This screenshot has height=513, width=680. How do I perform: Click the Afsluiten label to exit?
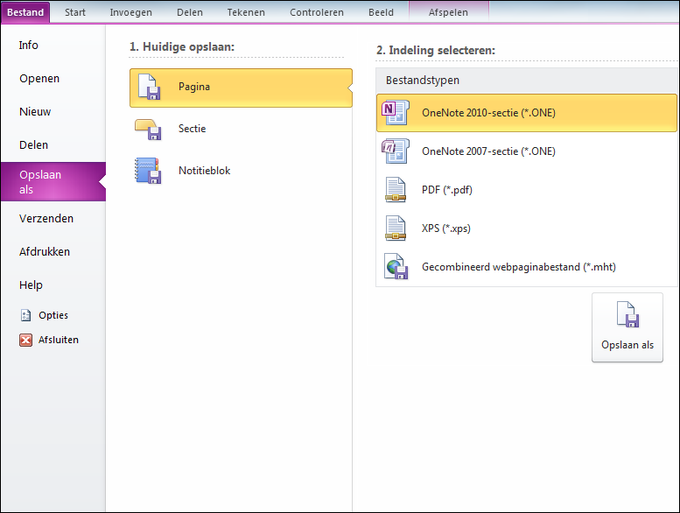click(x=59, y=340)
